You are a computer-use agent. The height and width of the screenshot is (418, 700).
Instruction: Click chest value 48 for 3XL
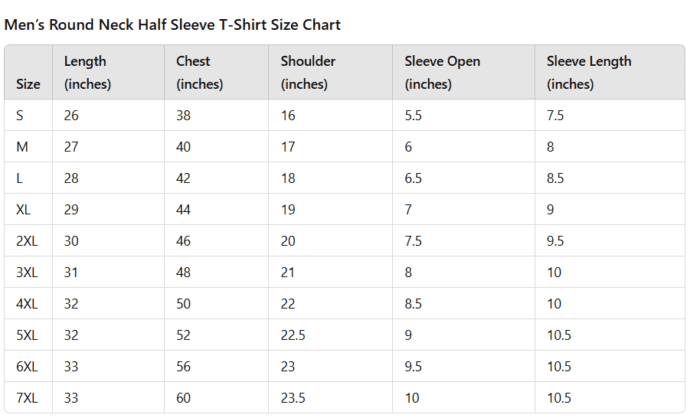[x=183, y=272]
